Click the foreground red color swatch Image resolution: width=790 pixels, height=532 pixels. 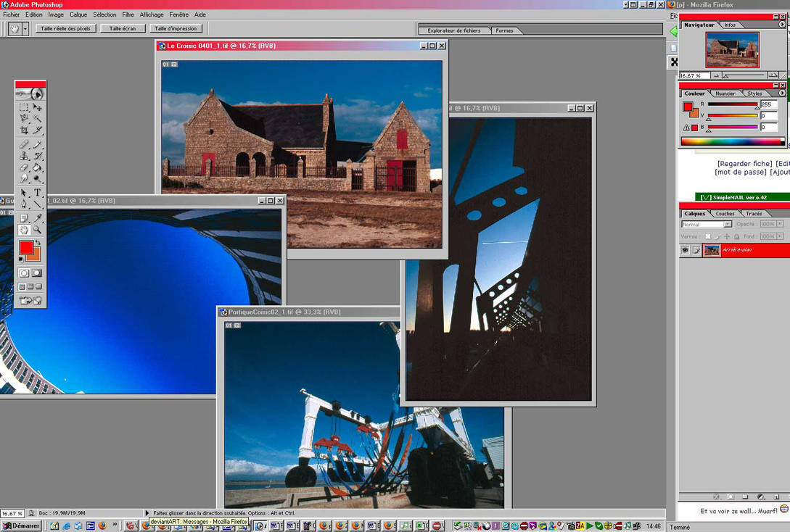coord(26,247)
